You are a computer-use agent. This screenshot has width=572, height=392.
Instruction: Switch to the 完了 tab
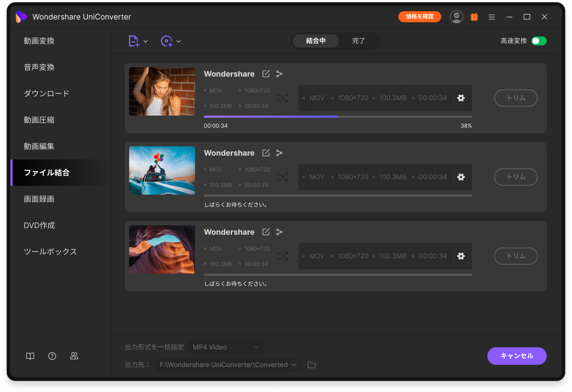click(x=359, y=41)
